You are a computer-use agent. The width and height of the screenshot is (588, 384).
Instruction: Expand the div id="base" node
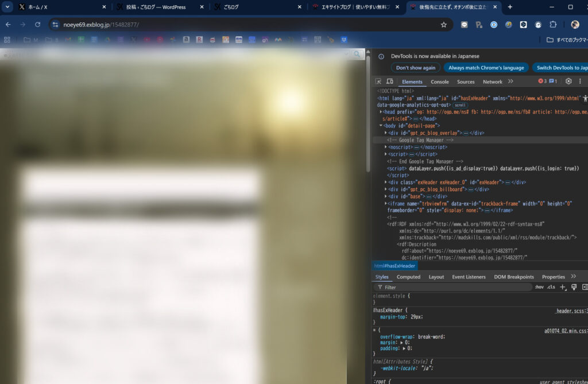click(386, 196)
